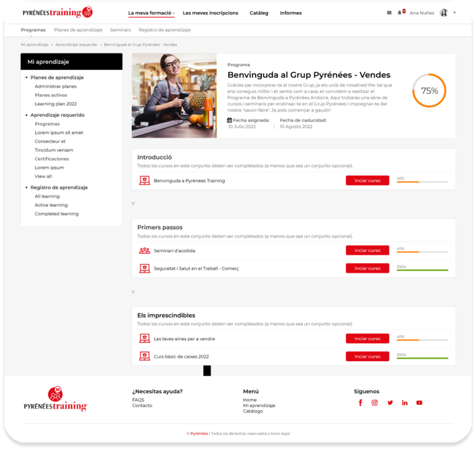The width and height of the screenshot is (476, 450).
Task: Switch to the Seminars tab
Action: (x=120, y=30)
